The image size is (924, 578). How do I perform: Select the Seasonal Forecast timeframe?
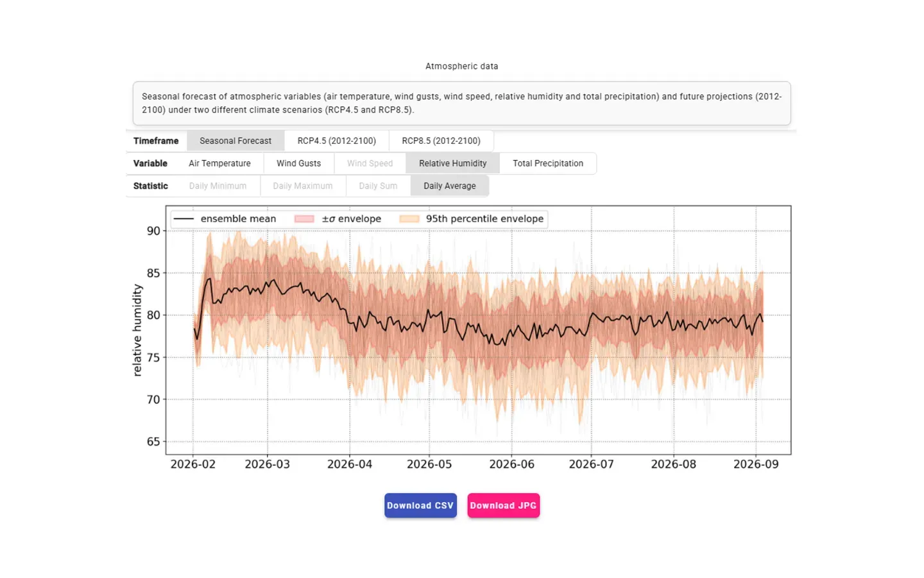(235, 141)
